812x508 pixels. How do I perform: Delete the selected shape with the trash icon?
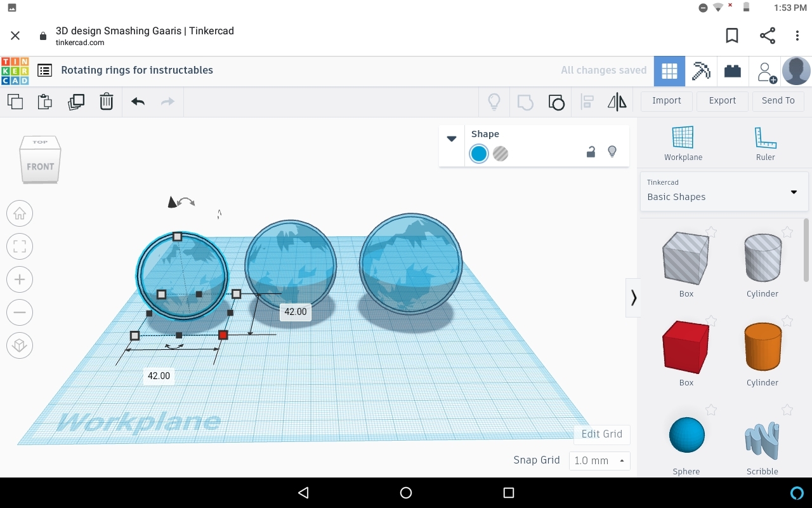[x=107, y=102]
